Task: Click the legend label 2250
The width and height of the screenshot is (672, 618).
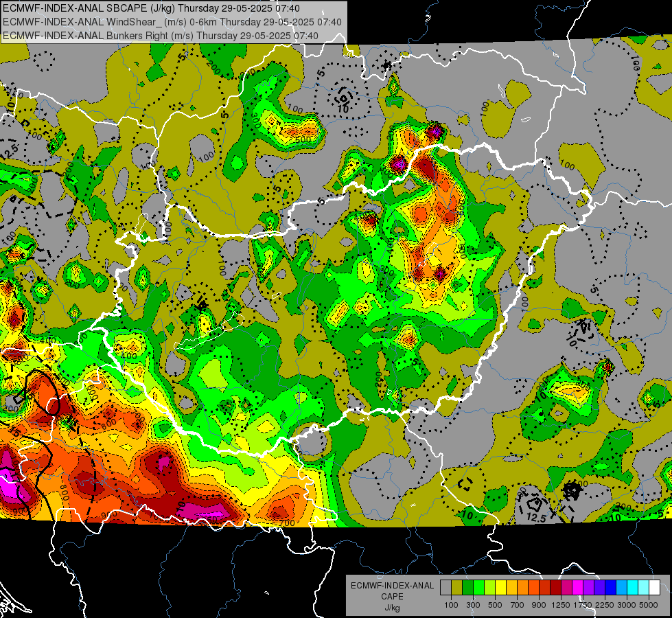Action: click(605, 605)
